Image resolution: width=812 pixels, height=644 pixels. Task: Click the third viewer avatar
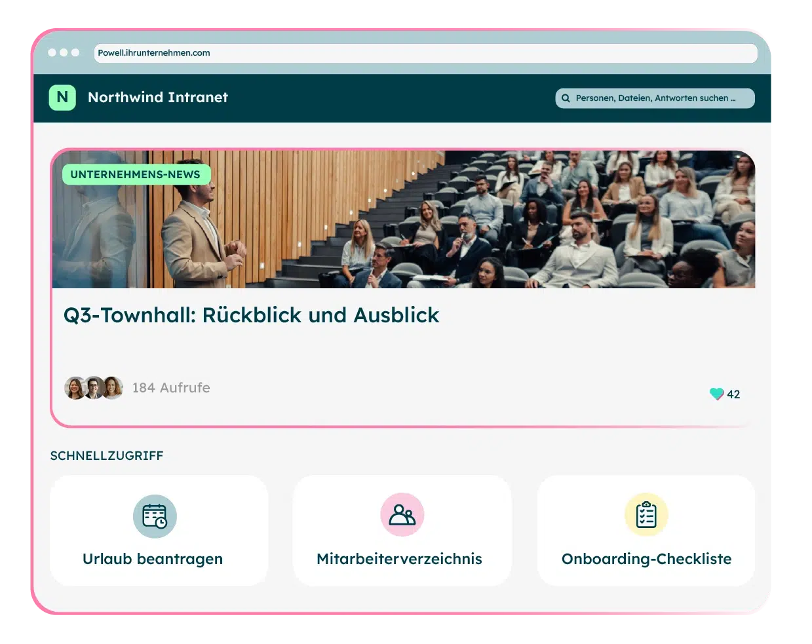(112, 388)
